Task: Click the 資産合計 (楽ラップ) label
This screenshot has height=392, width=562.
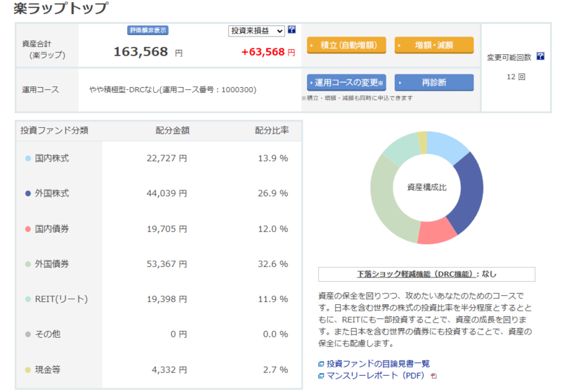Action: coord(44,49)
